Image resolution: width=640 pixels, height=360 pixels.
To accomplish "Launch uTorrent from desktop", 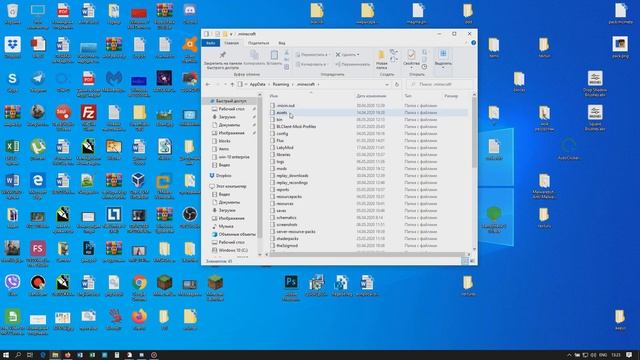I will click(x=38, y=149).
